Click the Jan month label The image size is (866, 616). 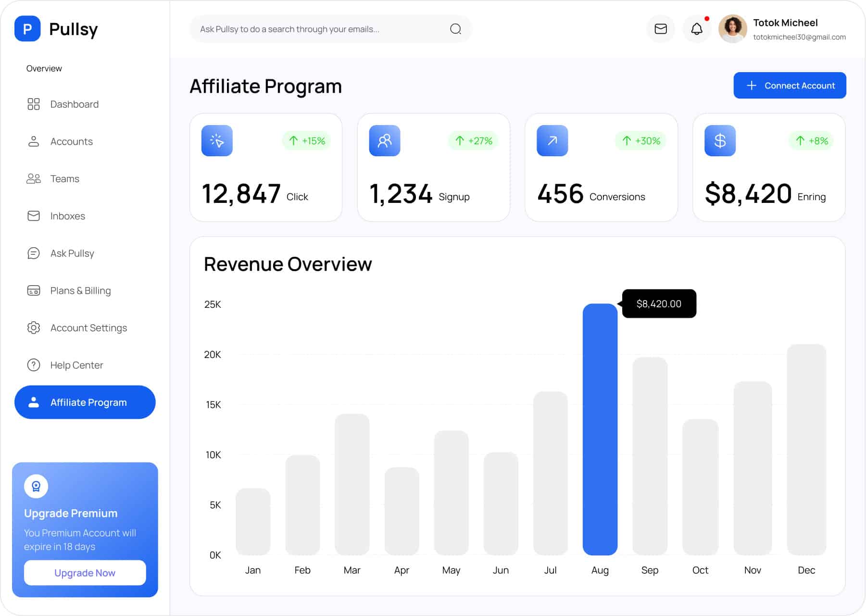(253, 570)
